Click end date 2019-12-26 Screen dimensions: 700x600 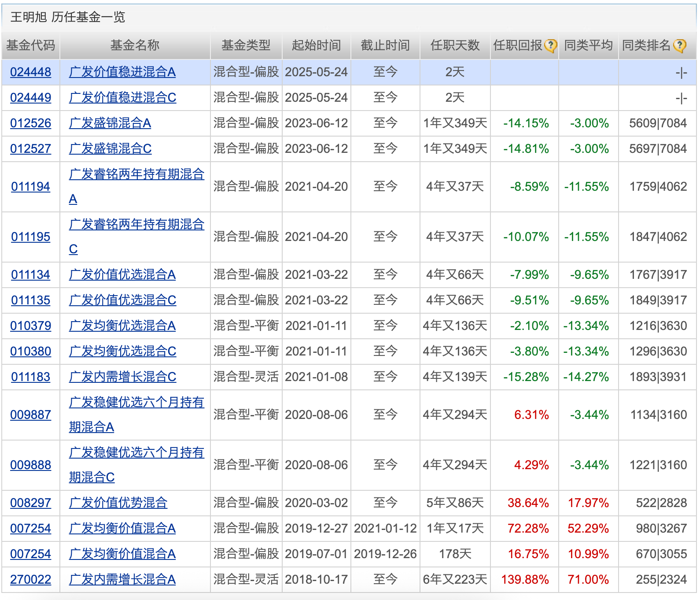coord(385,554)
